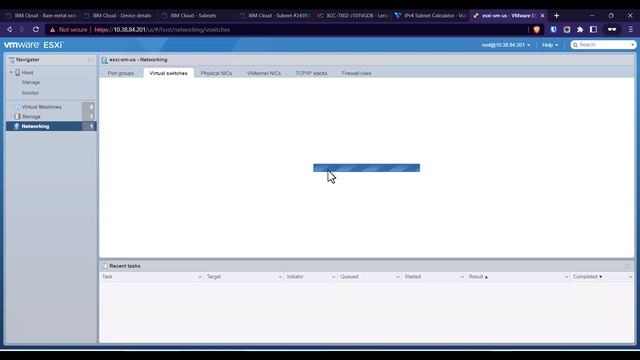Click the Navigator panel icon

[x=11, y=60]
